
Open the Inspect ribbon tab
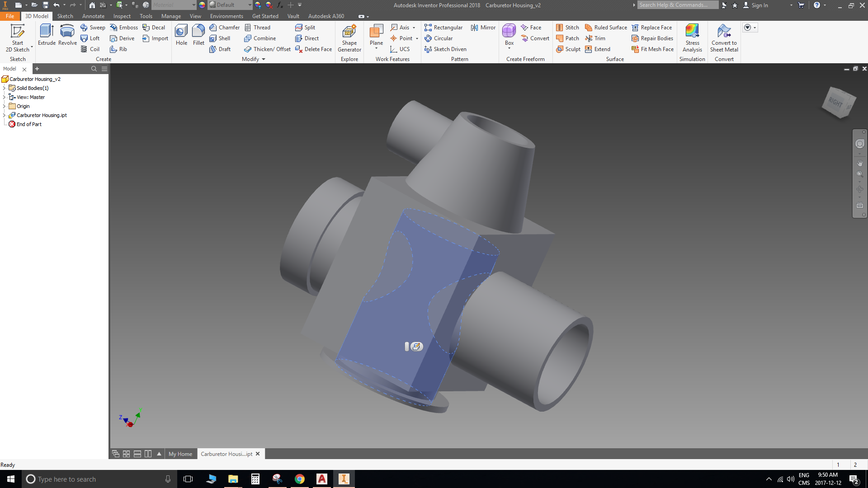tap(122, 16)
